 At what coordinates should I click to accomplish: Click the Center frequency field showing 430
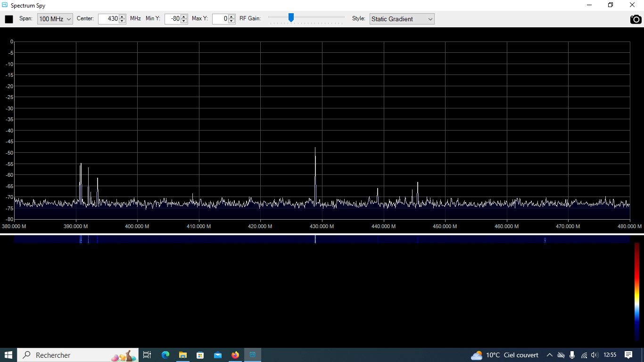tap(108, 19)
